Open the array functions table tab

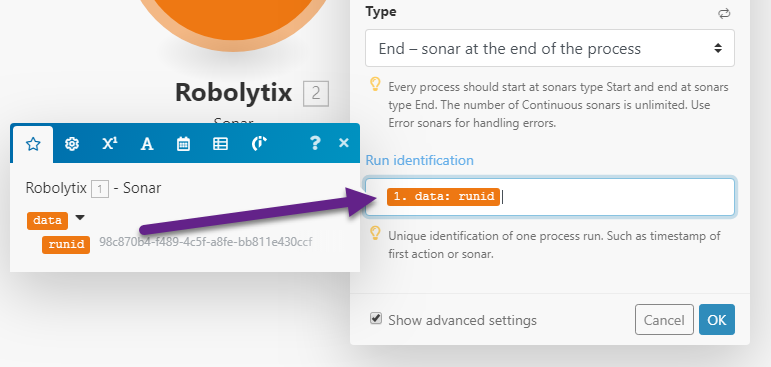[x=220, y=144]
